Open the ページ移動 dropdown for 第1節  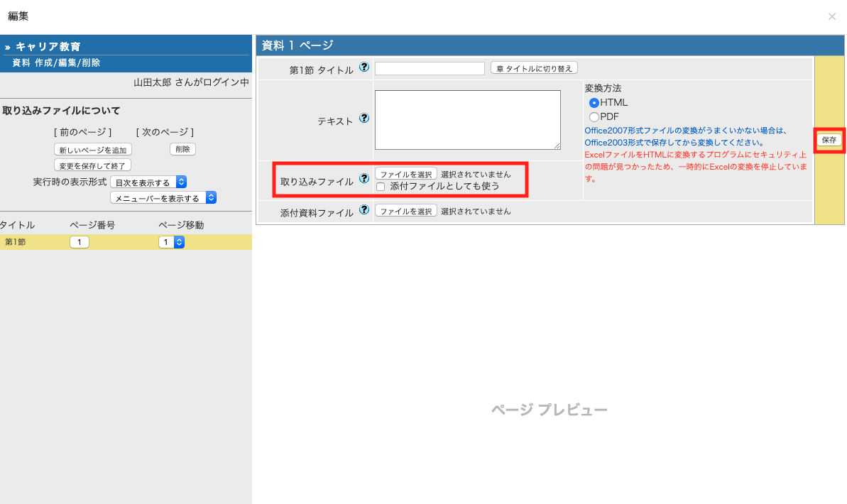(171, 243)
